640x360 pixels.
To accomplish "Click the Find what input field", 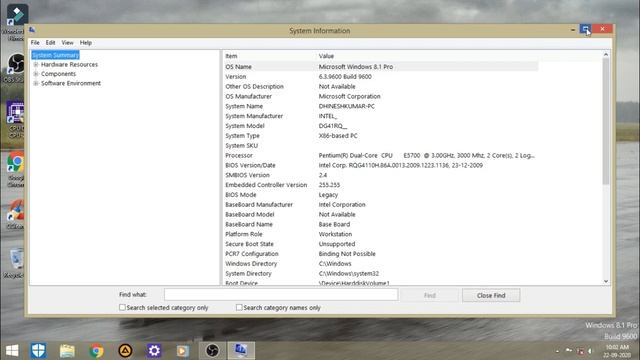I will click(x=281, y=295).
